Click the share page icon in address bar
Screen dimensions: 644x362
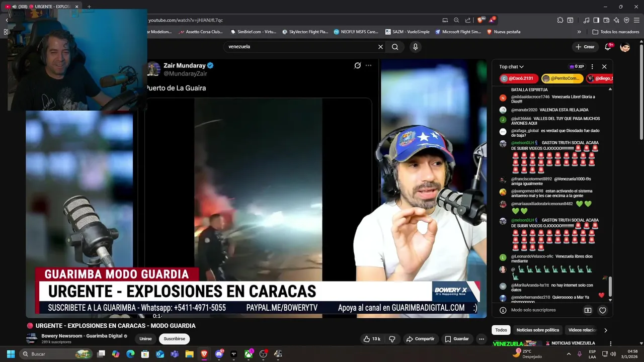468,20
